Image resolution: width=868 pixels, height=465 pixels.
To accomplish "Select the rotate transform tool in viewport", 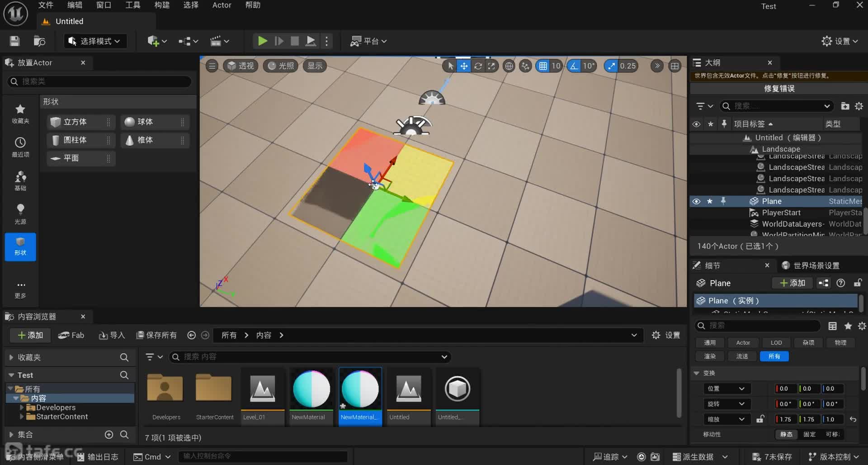I will click(x=478, y=66).
